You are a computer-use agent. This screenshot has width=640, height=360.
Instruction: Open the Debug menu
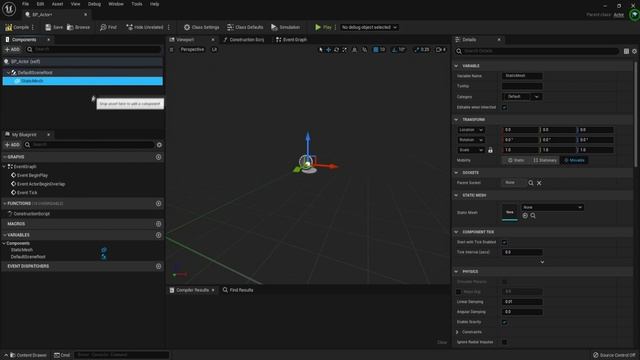tap(94, 4)
